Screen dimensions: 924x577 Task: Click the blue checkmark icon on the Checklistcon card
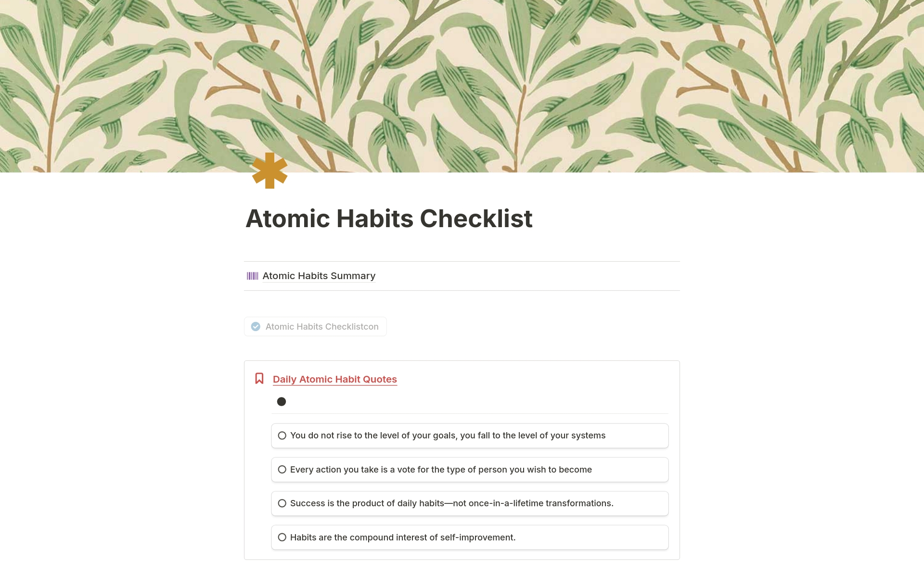[x=256, y=326]
